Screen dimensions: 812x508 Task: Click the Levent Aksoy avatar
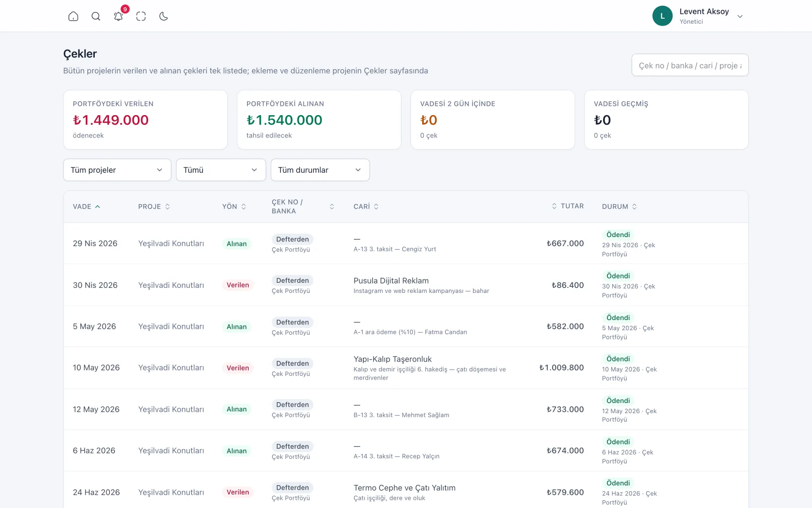pos(662,16)
